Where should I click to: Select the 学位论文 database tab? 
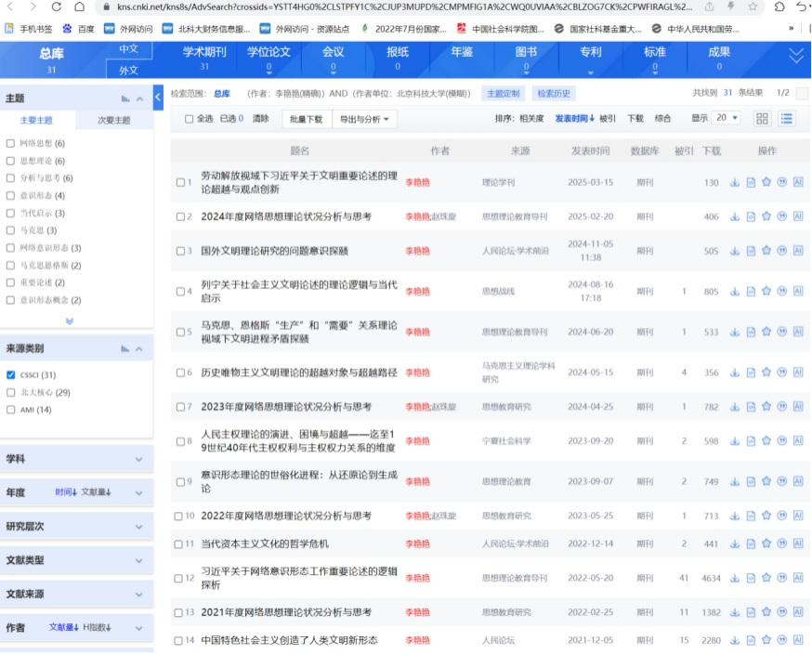(x=268, y=58)
